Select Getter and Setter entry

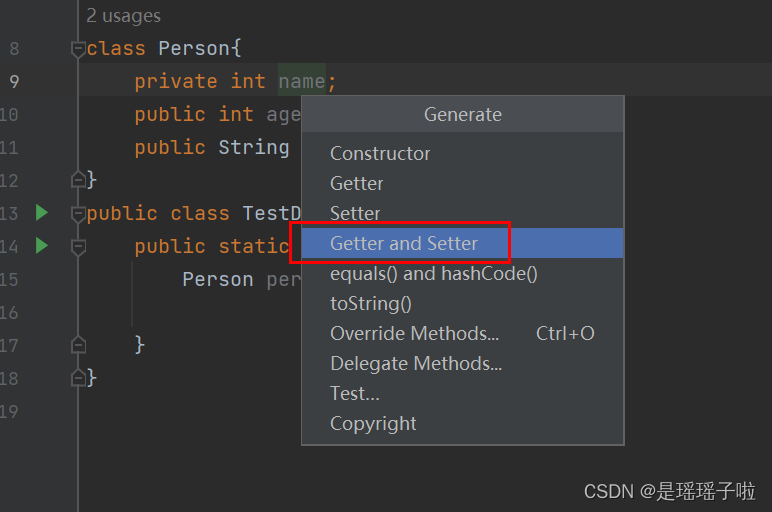tap(404, 243)
